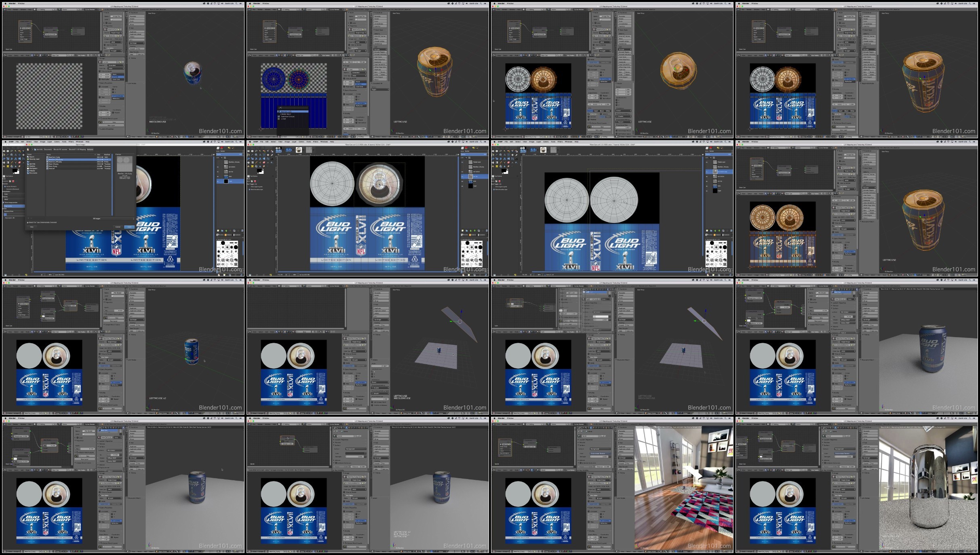This screenshot has width=980, height=555.
Task: Click foreground color swatch in GIMP two-wireframe-circles frame
Action: point(504,170)
